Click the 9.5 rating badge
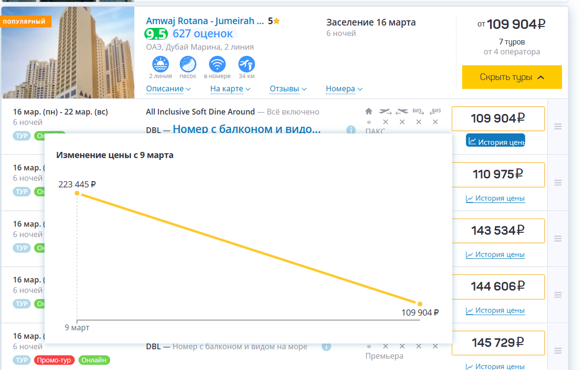This screenshot has width=588, height=370. pos(156,34)
